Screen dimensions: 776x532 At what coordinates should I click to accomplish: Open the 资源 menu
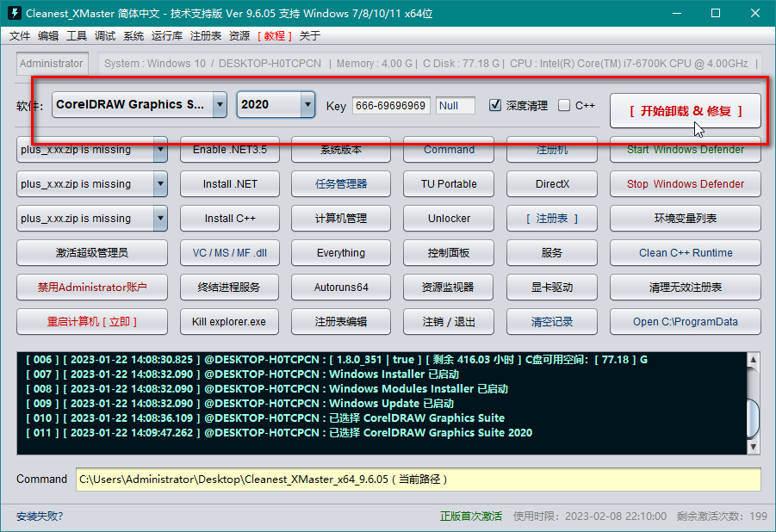pyautogui.click(x=239, y=35)
